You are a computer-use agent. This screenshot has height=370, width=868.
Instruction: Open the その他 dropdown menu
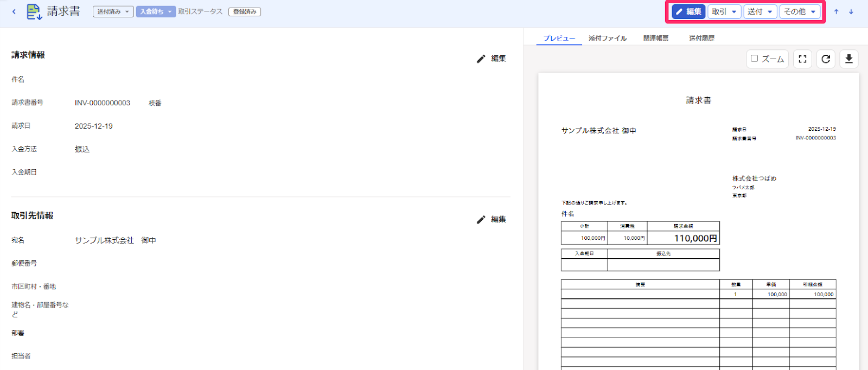tap(800, 11)
